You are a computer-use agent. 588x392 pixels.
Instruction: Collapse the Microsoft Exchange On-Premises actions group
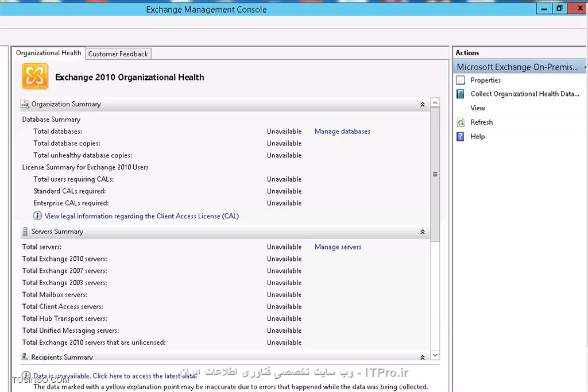coord(585,67)
